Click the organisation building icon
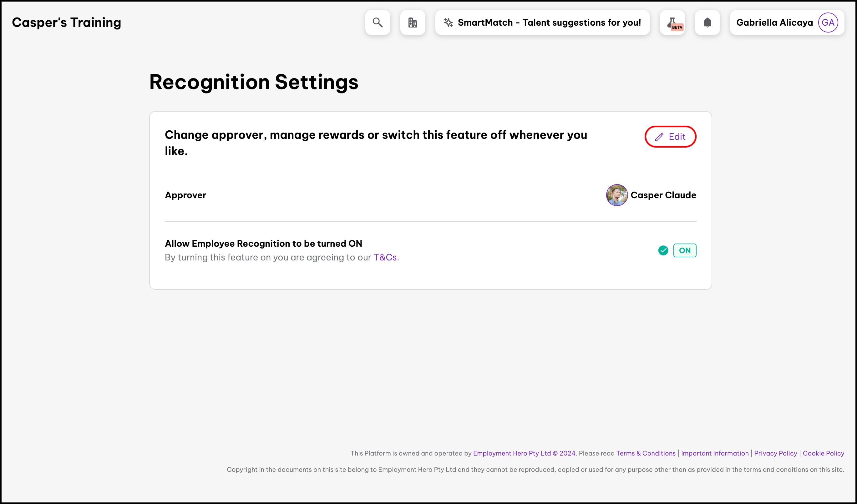The width and height of the screenshot is (857, 504). coord(413,23)
